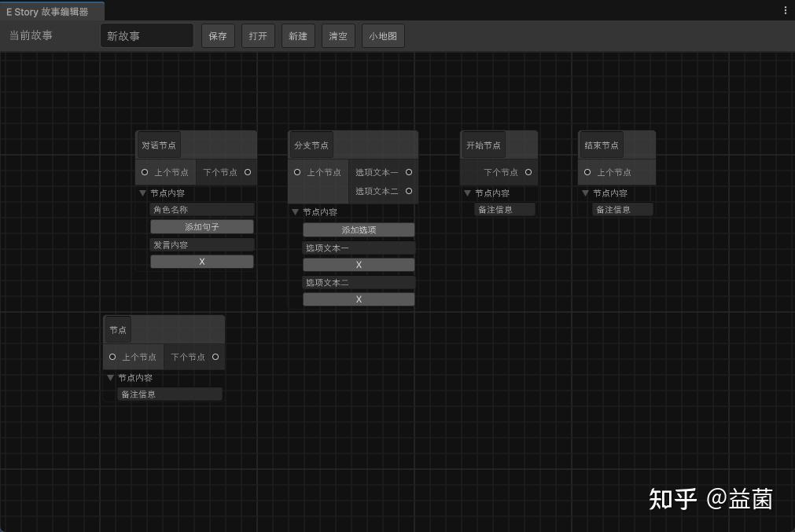795x532 pixels.
Task: Click the 下个节点 output port on 开始节点
Action: pos(529,172)
